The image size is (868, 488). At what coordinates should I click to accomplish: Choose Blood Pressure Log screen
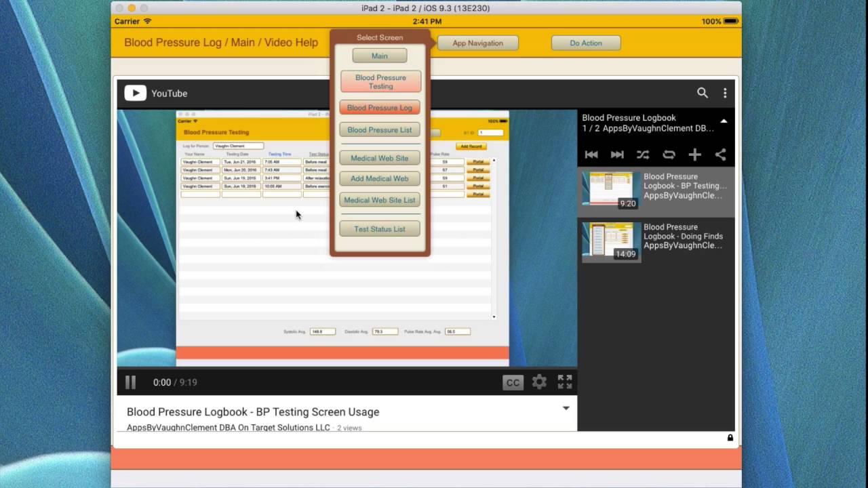pyautogui.click(x=380, y=108)
